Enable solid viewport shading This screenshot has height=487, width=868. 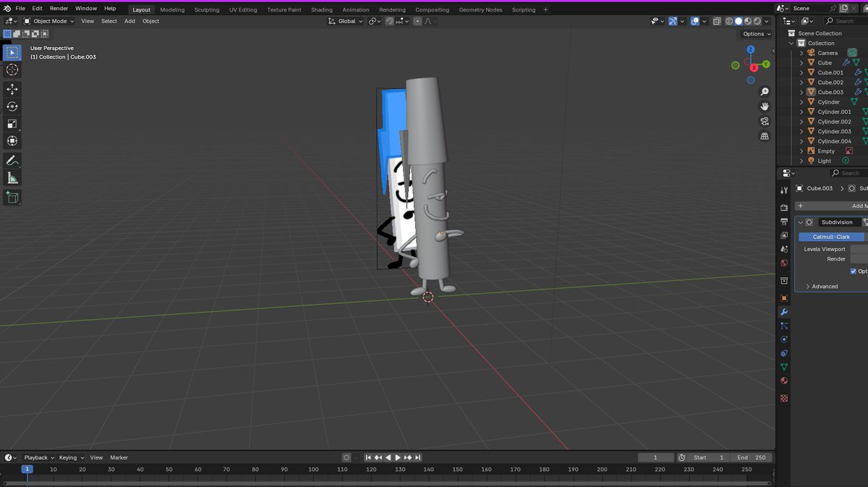click(739, 21)
